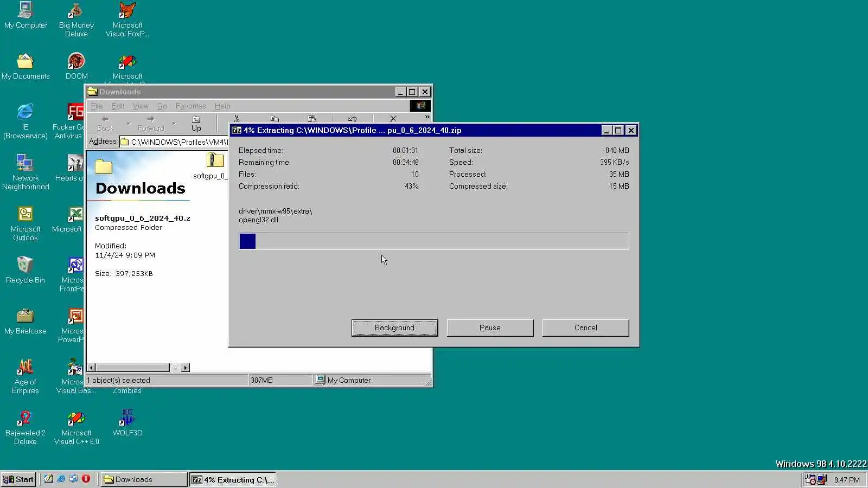Launch Age of Empires from the desktop
The height and width of the screenshot is (488, 868).
(x=25, y=376)
